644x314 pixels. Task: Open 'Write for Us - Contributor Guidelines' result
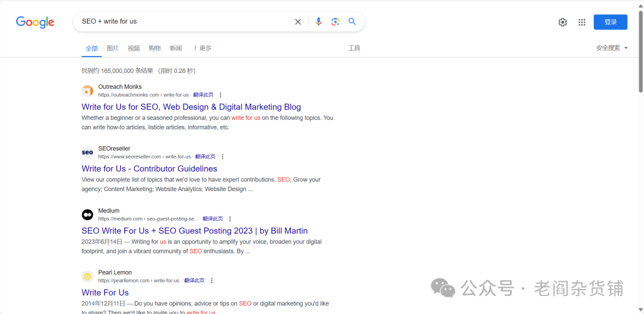150,168
